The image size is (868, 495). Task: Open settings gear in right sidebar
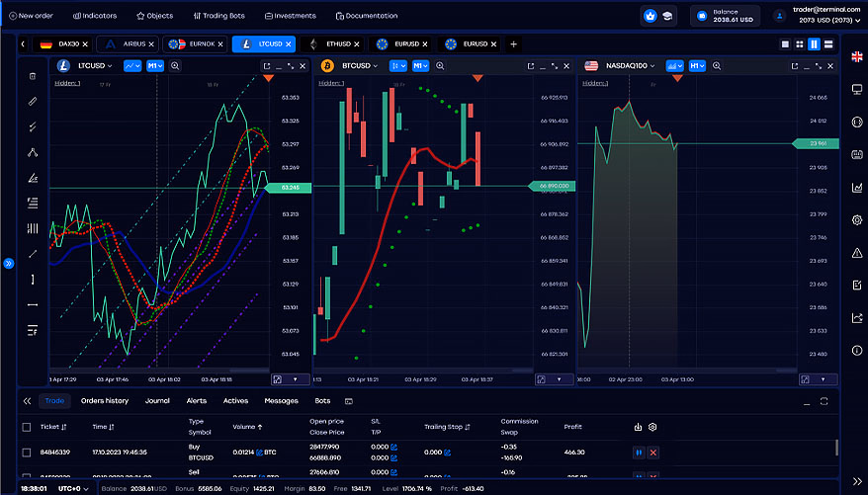coord(857,220)
